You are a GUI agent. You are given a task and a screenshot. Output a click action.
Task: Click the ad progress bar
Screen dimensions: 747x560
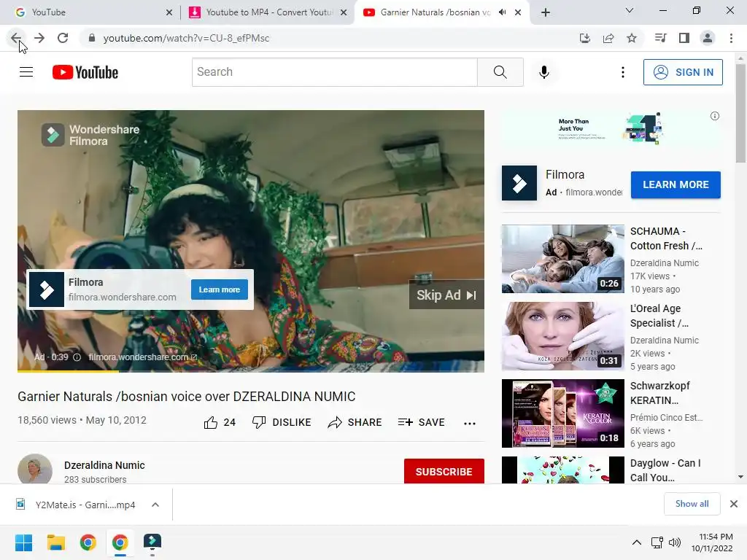(251, 371)
